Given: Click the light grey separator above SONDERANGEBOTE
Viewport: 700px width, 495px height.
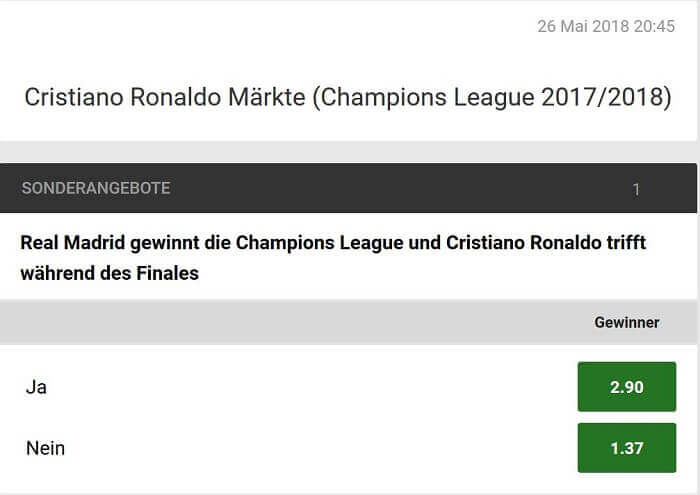Looking at the screenshot, I should [348, 152].
